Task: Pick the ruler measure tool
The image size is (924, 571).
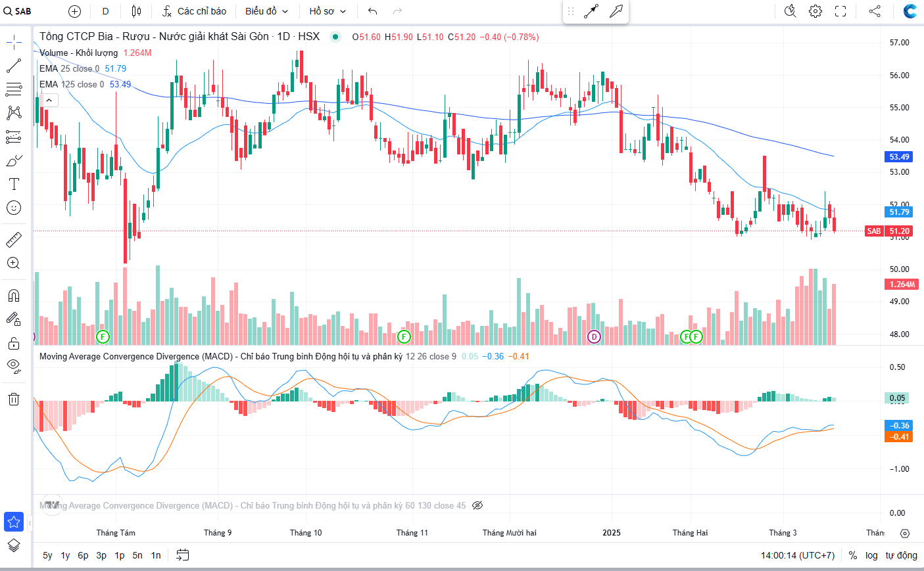Action: [x=14, y=240]
